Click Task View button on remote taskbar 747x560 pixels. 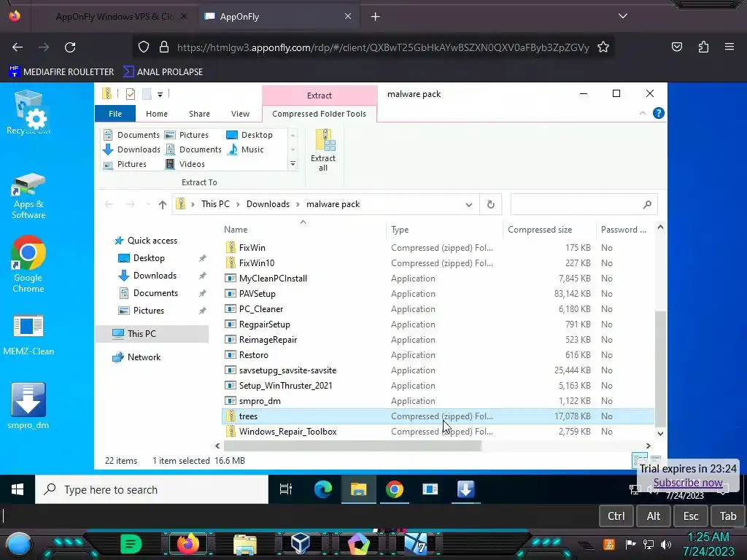click(x=286, y=489)
